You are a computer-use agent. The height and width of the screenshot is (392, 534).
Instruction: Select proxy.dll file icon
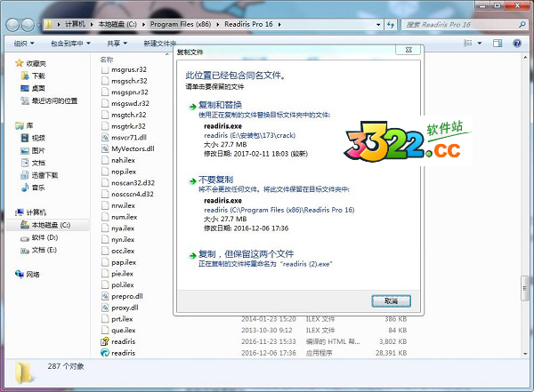click(x=105, y=308)
